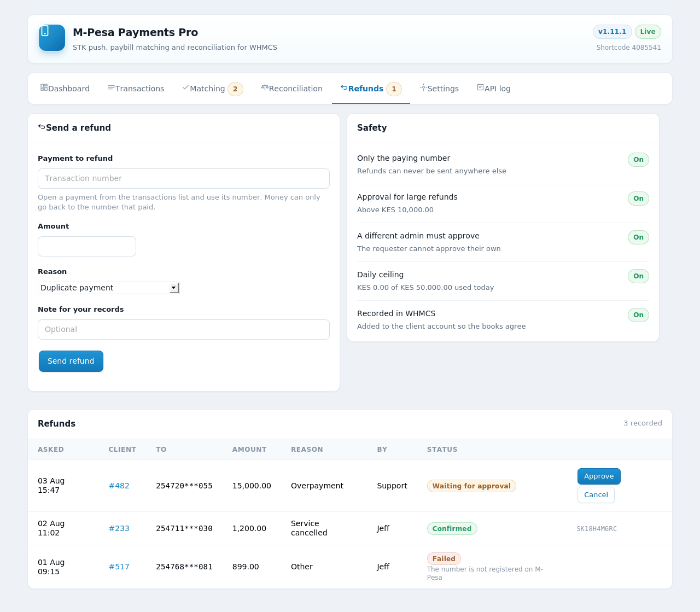Click the Dashboard grid icon

[x=44, y=88]
